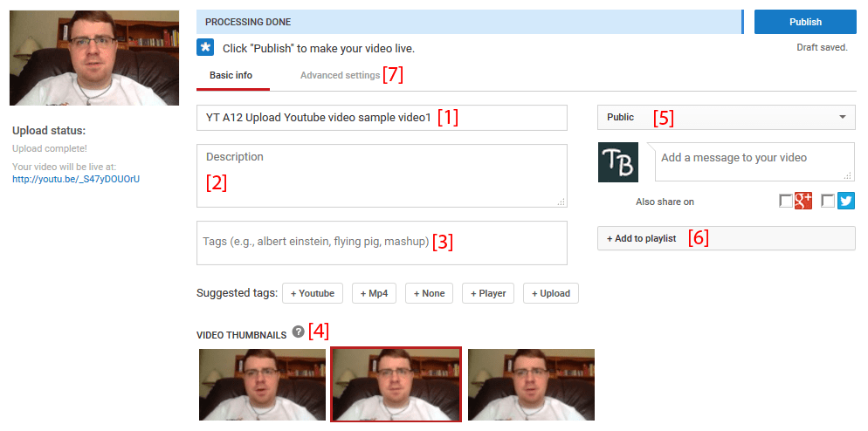Screen dimensions: 868x431
Task: Select the first video thumbnail
Action: click(x=262, y=385)
